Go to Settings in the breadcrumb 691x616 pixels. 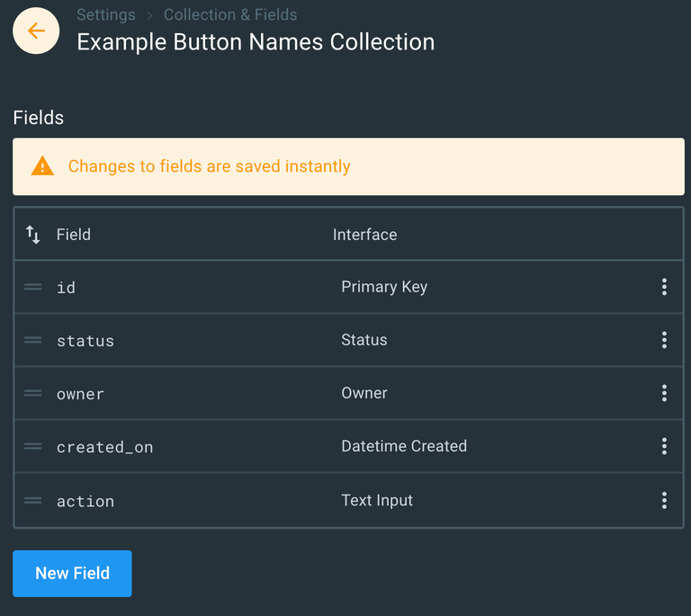tap(106, 14)
